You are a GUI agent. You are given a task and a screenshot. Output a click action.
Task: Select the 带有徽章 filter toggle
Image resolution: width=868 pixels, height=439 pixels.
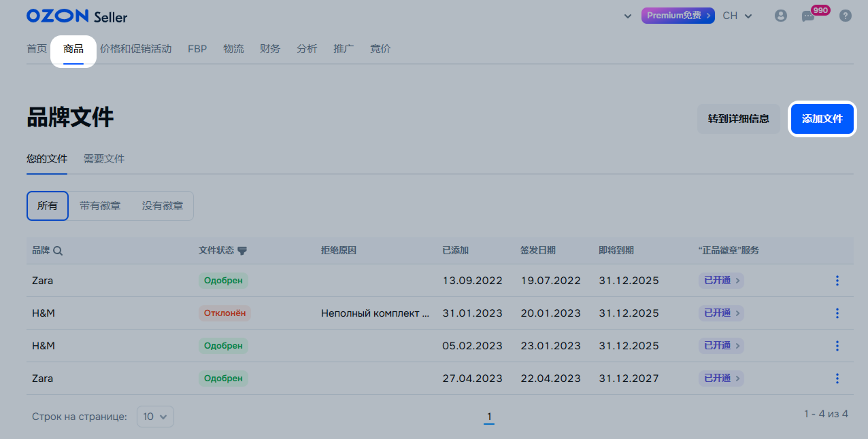pos(100,206)
